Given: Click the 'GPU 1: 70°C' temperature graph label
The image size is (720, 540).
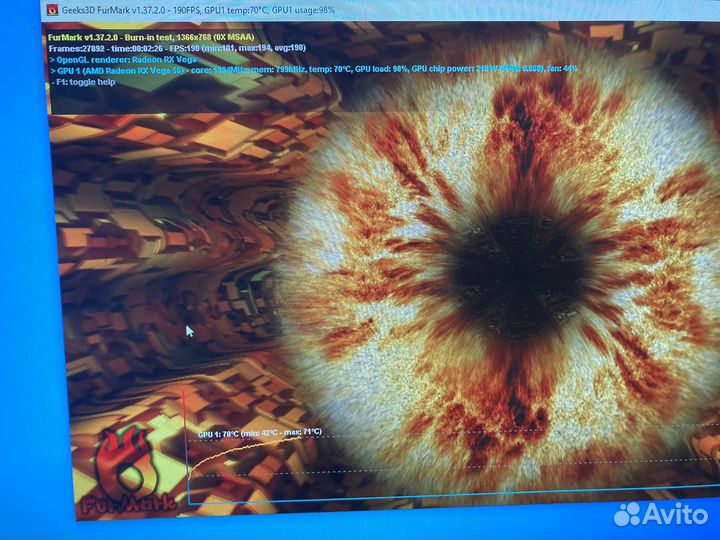Looking at the screenshot, I should coord(260,433).
